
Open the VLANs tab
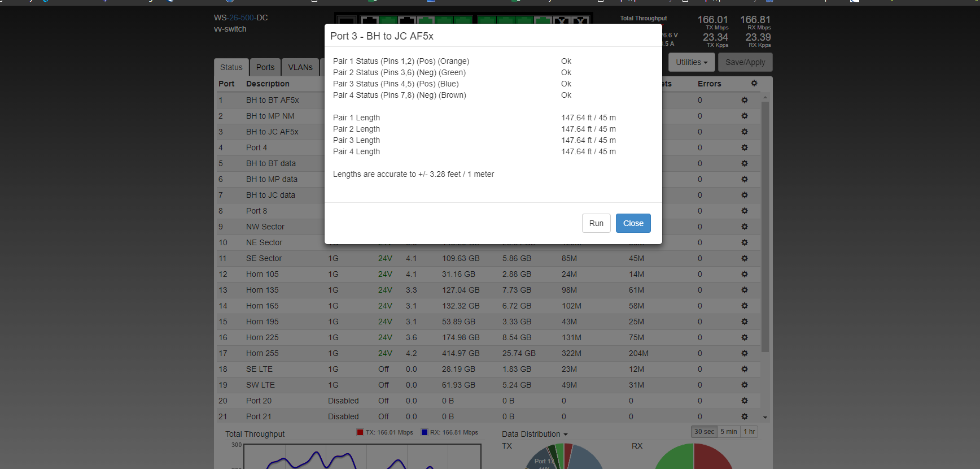(300, 67)
